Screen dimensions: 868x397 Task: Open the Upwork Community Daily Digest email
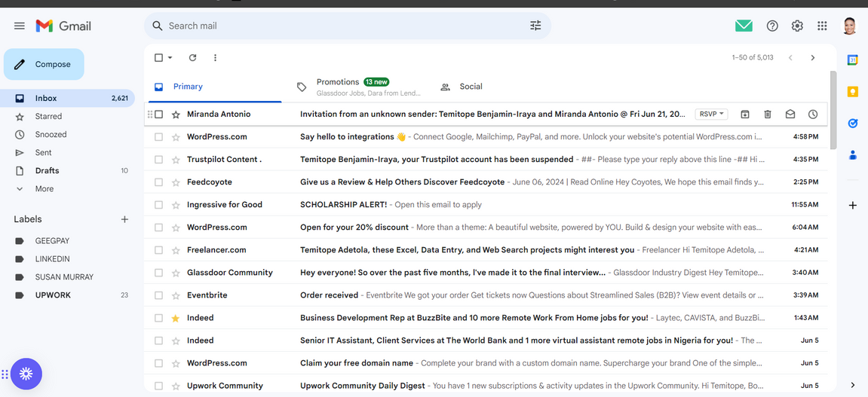click(x=487, y=386)
